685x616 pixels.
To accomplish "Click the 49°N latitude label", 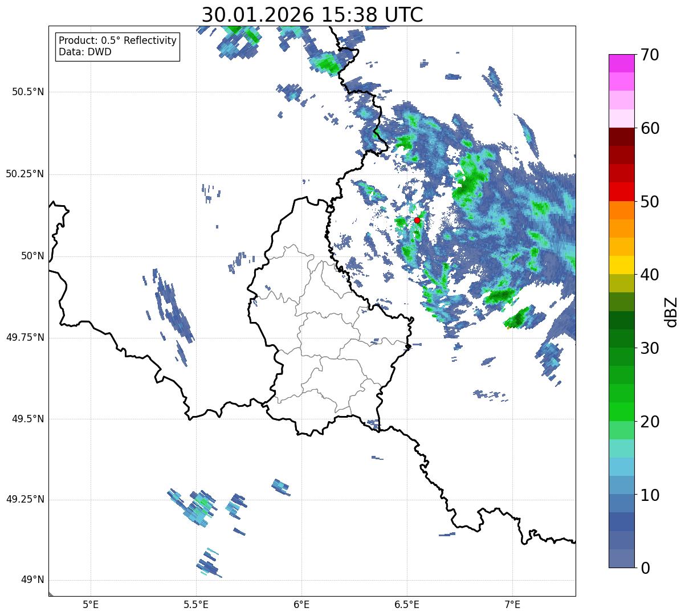I will click(33, 580).
